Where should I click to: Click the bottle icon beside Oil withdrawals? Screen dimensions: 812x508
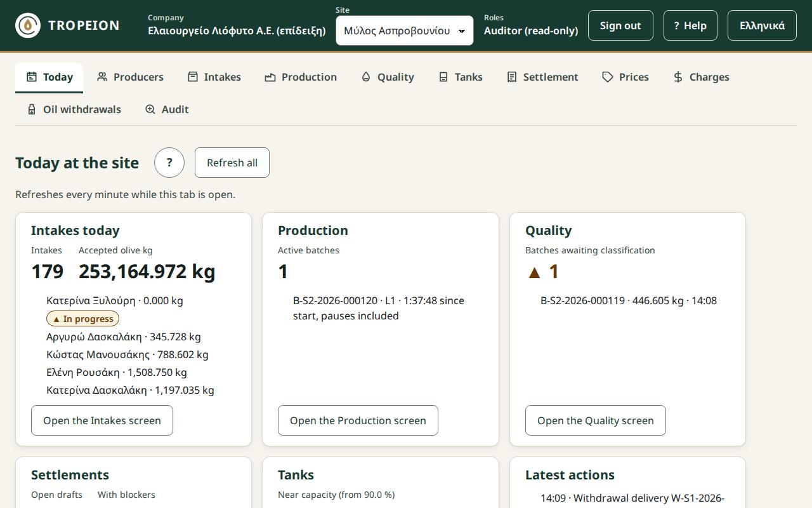click(32, 109)
